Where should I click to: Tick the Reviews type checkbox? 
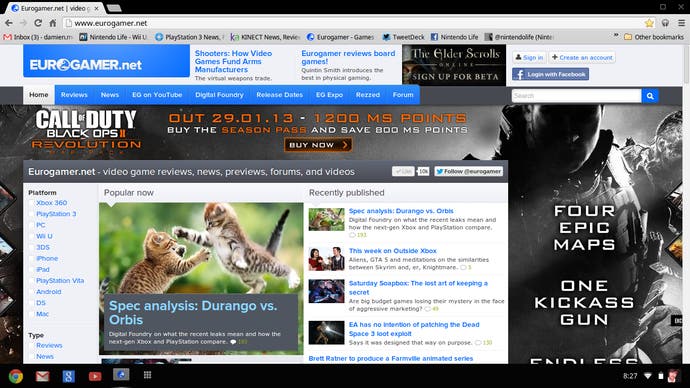coord(31,345)
